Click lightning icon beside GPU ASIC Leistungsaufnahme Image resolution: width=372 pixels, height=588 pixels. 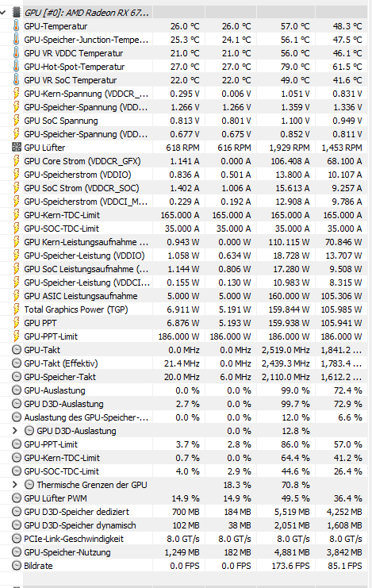16,296
